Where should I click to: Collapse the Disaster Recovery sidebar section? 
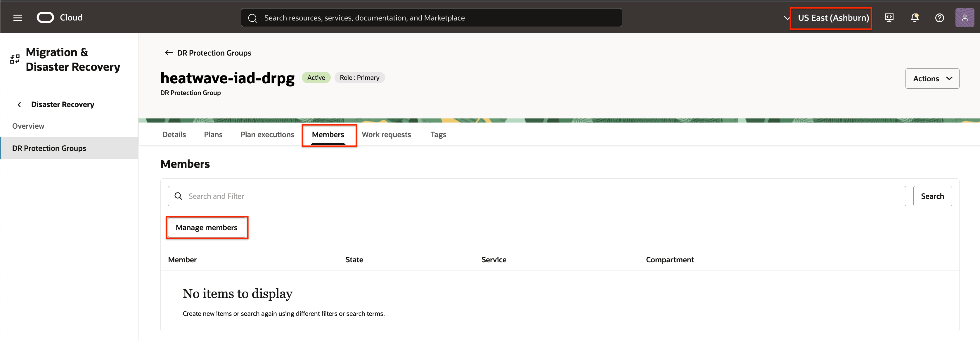[x=19, y=105]
